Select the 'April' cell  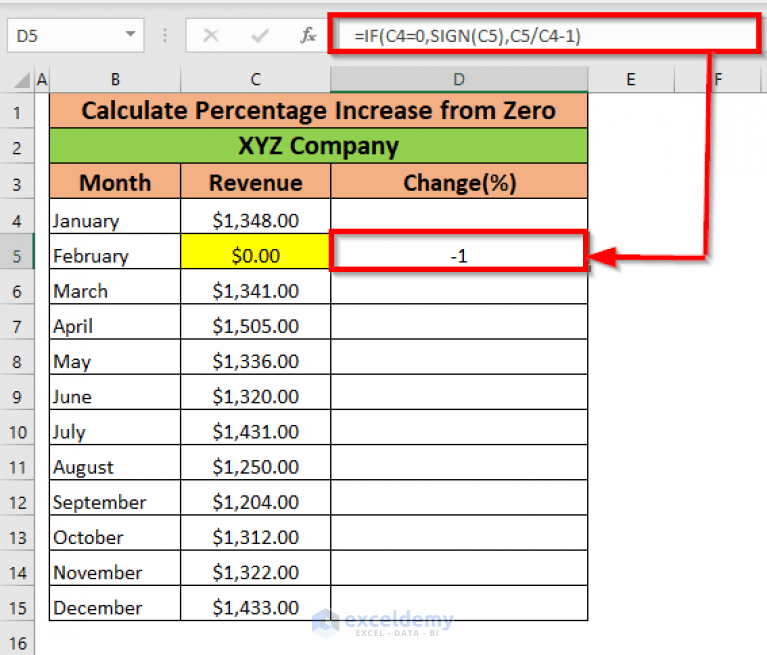click(115, 322)
